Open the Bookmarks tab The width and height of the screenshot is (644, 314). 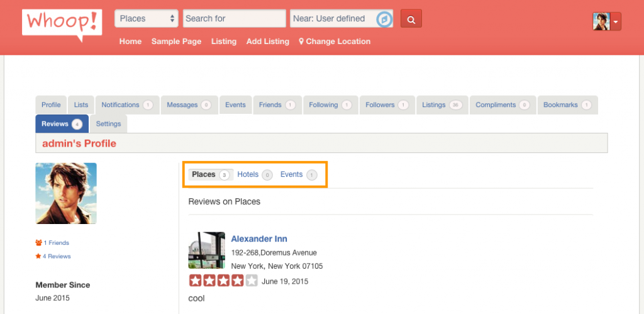click(568, 105)
